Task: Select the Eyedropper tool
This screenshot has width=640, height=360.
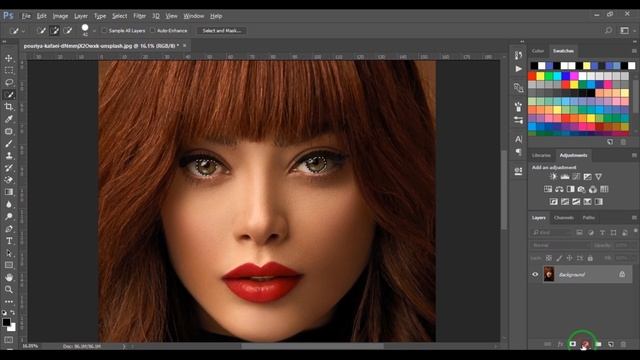Action: (9, 119)
